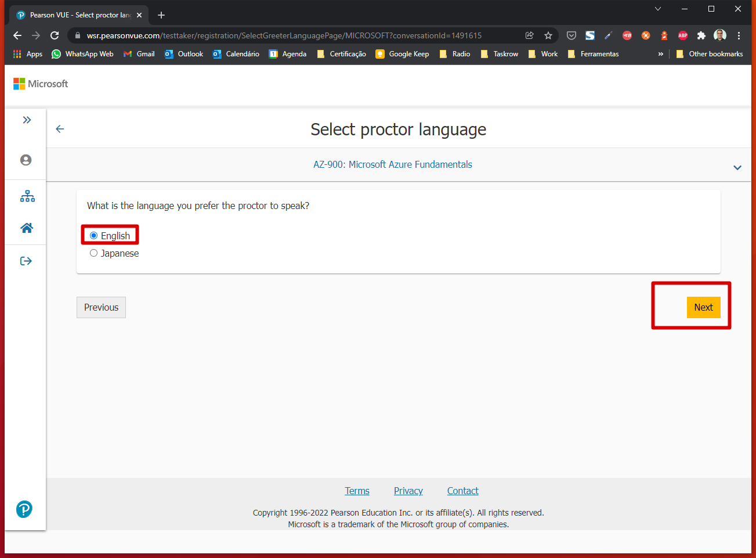Click the orange circular extension icon
This screenshot has width=756, height=558.
[646, 35]
